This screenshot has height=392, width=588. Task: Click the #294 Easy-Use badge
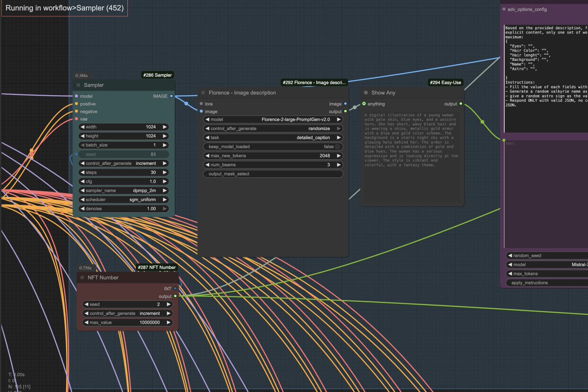coord(445,83)
